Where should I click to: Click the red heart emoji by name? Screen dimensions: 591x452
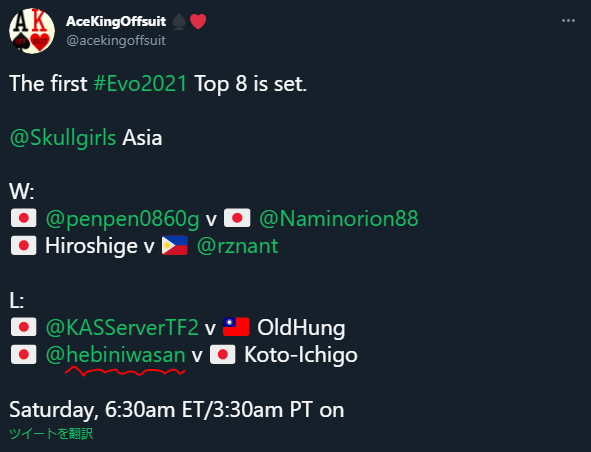coord(198,21)
